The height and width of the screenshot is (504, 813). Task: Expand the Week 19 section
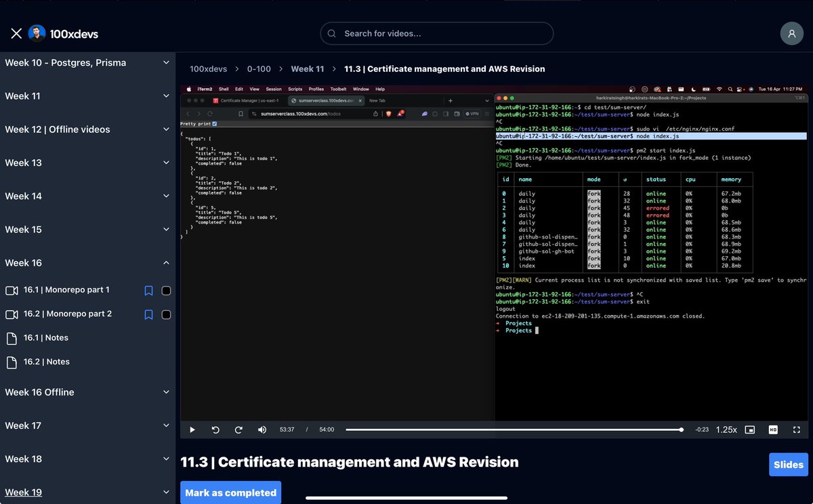87,492
